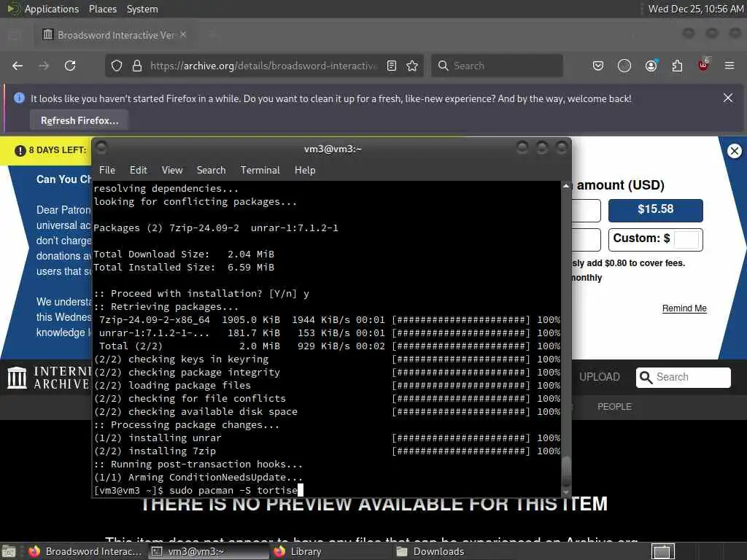This screenshot has height=560, width=747.
Task: Reload the archive.org page
Action: tap(70, 66)
